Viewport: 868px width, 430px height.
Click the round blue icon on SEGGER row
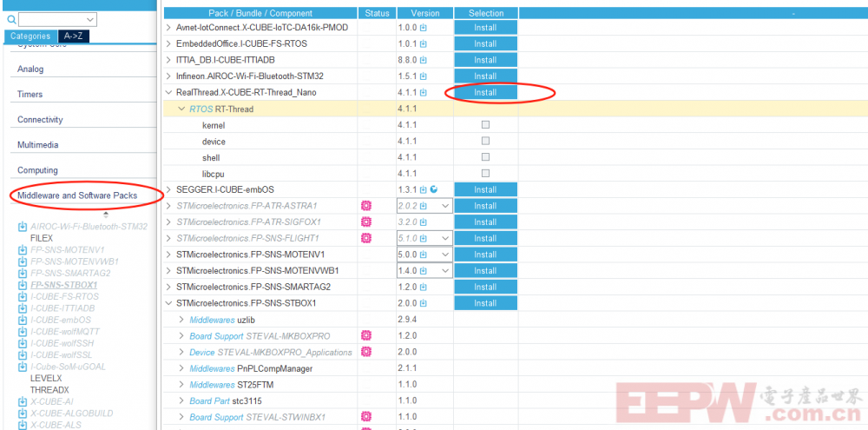(x=433, y=189)
